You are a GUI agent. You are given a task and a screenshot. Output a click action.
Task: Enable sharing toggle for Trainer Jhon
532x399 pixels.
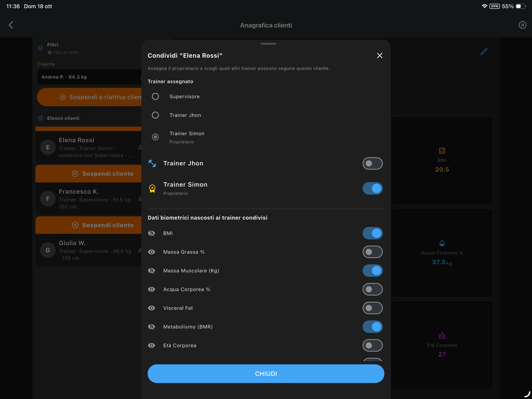tap(373, 163)
